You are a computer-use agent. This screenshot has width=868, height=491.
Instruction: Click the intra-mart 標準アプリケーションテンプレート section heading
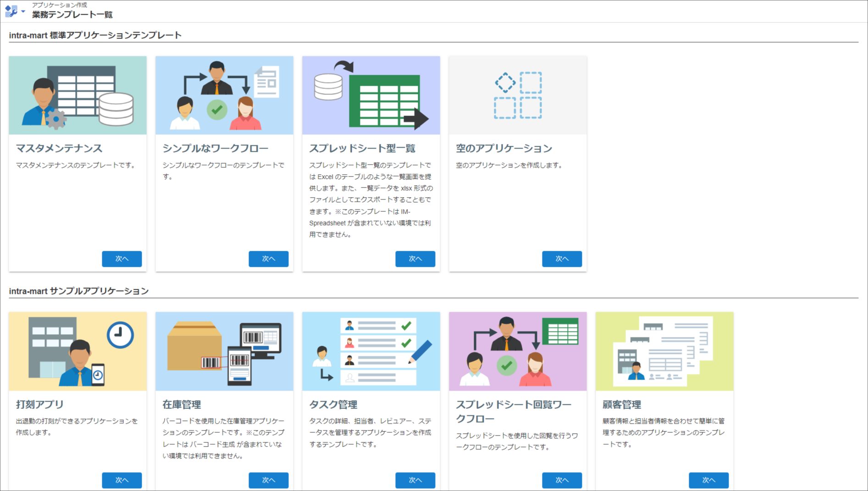(x=95, y=35)
